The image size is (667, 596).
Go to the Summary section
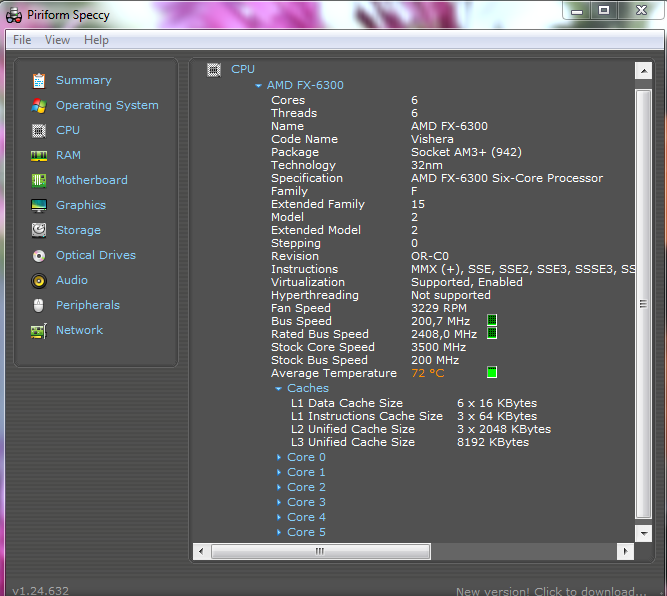tap(84, 80)
